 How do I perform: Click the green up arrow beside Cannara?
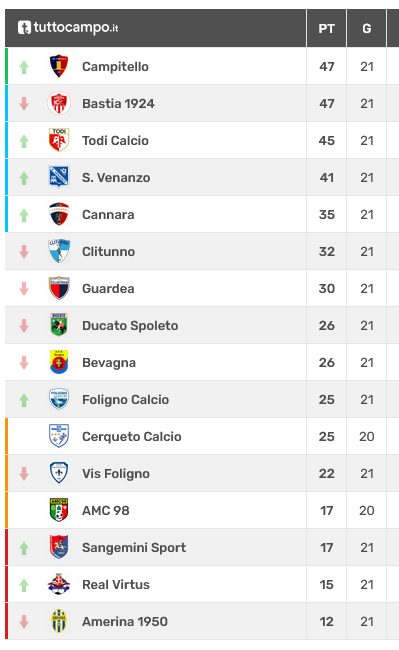pos(24,215)
